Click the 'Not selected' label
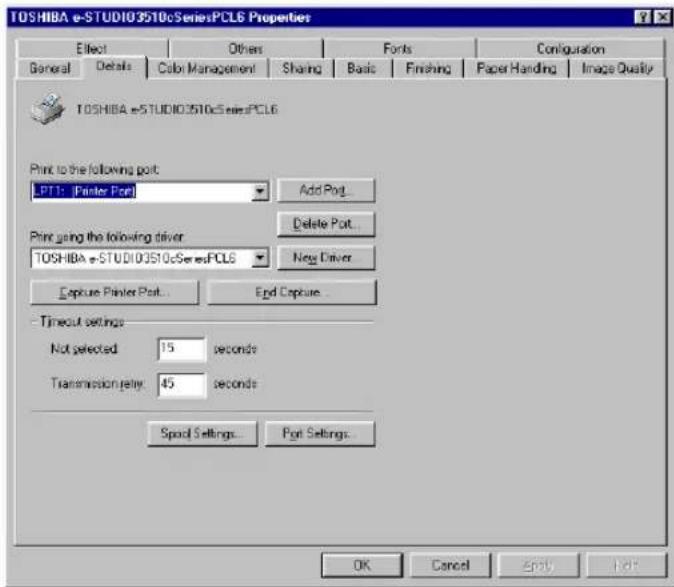This screenshot has width=674, height=587. coord(84,349)
